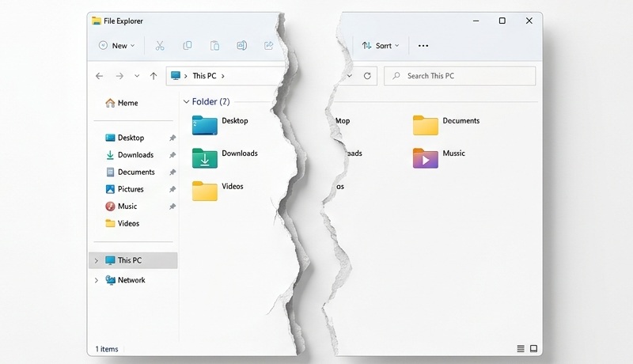Screen dimensions: 633x364
Task: Unpin Music using its pin icon
Action: [x=172, y=207]
